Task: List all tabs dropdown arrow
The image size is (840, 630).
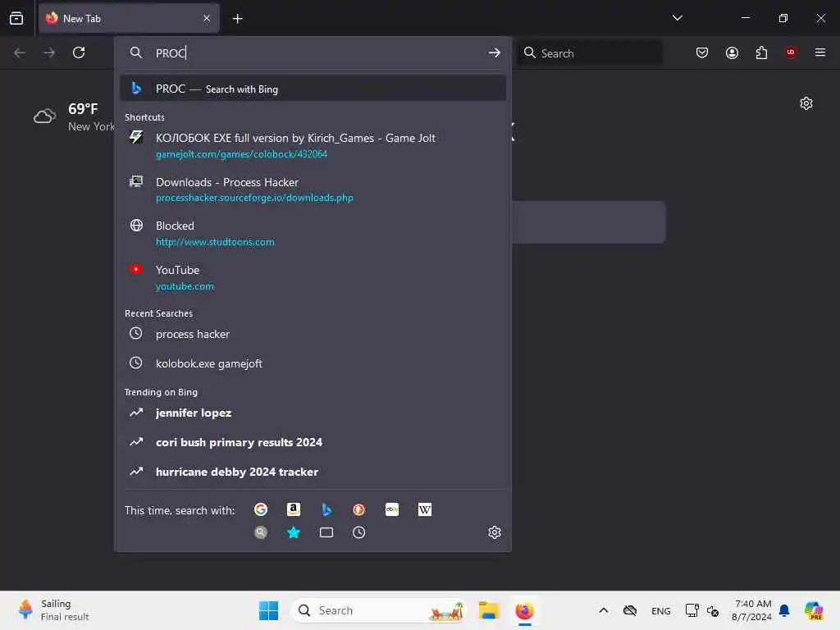Action: [677, 18]
